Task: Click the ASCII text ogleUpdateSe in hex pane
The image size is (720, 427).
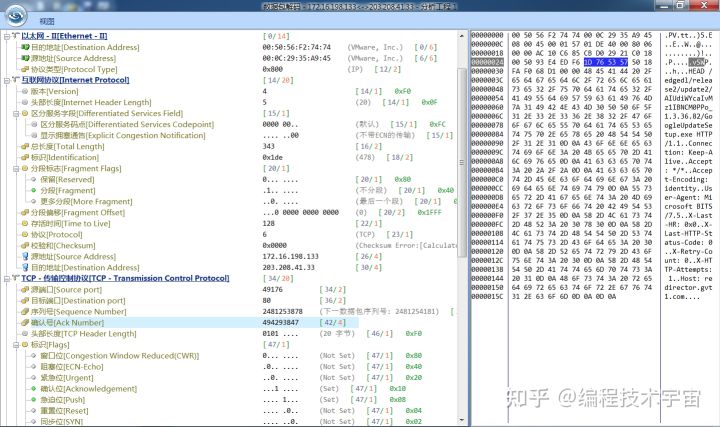Action: (x=688, y=125)
